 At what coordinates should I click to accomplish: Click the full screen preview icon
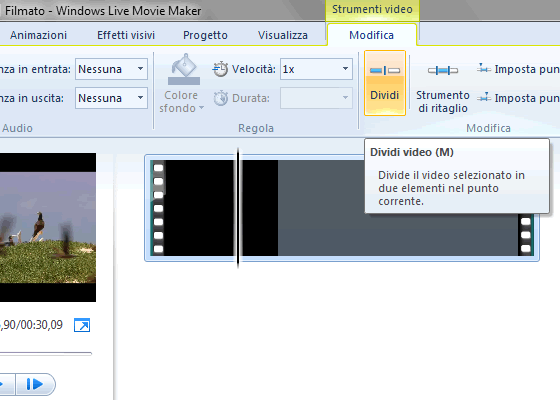point(82,325)
